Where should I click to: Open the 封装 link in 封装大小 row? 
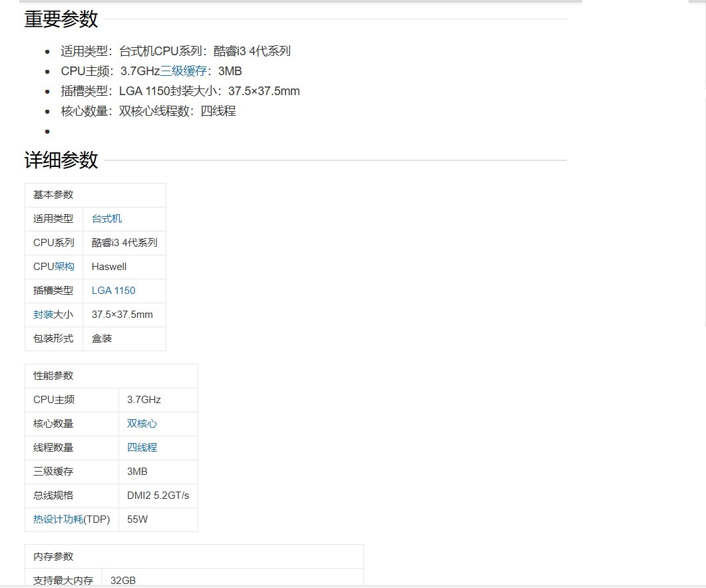pyautogui.click(x=43, y=314)
